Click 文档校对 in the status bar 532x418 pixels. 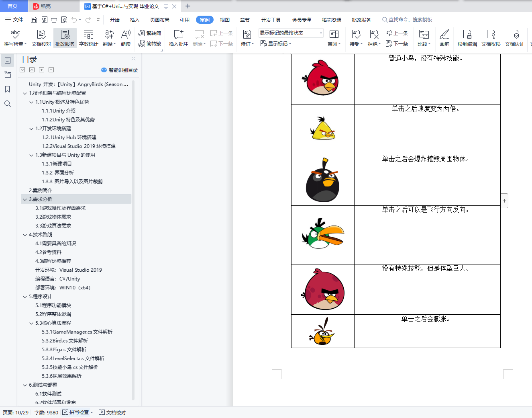pyautogui.click(x=112, y=412)
